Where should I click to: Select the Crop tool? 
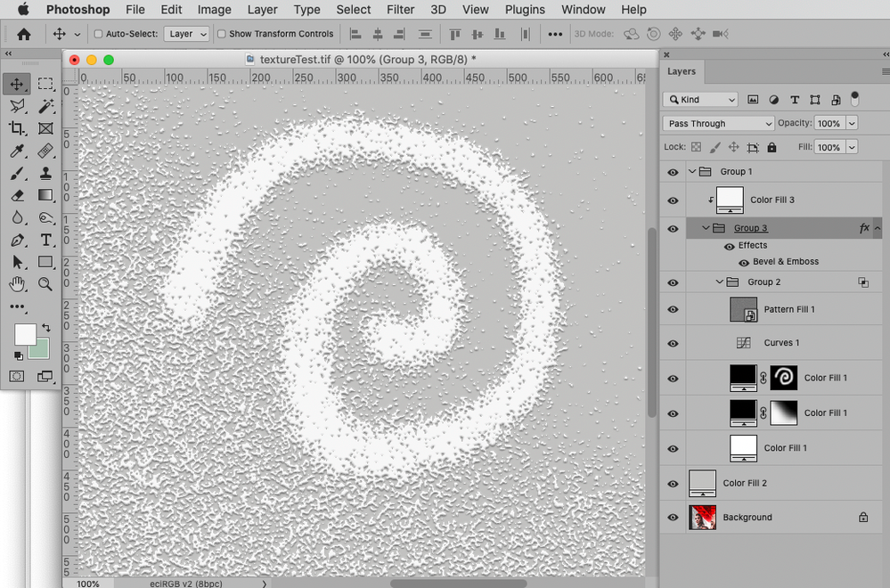click(17, 128)
